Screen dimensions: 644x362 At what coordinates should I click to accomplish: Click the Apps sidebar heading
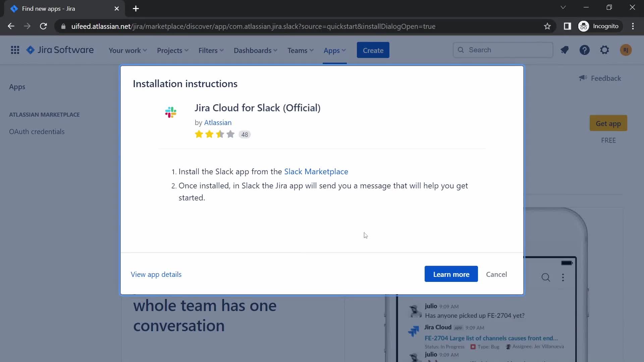(x=17, y=87)
